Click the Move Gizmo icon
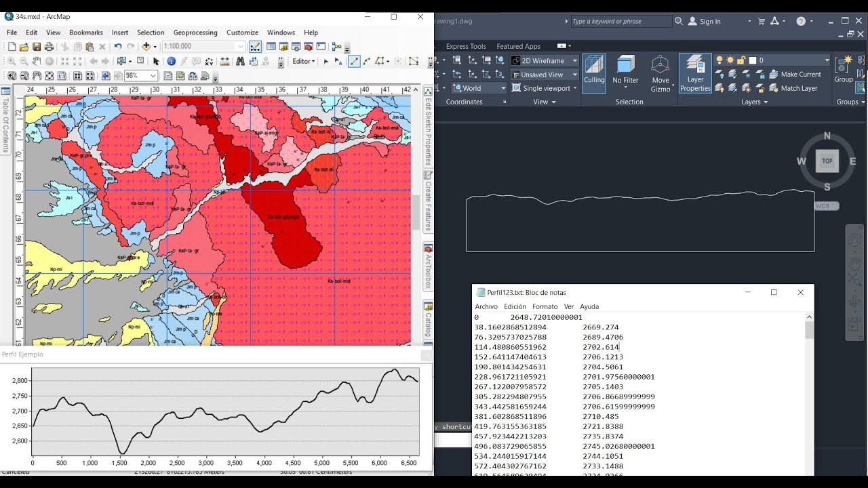Screen dimensions: 868x488 click(660, 74)
